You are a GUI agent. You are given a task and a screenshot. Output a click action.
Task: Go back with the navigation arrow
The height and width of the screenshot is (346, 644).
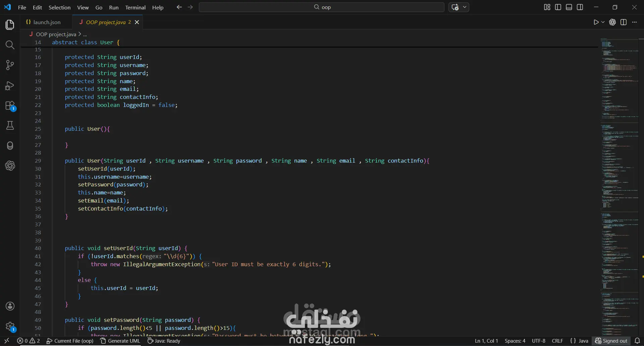point(179,7)
